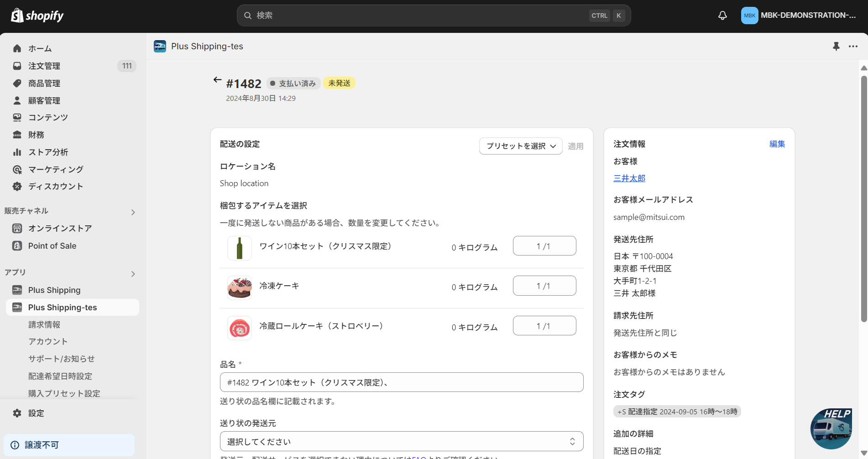Click the ストア分析 chart icon
The width and height of the screenshot is (868, 459).
17,152
